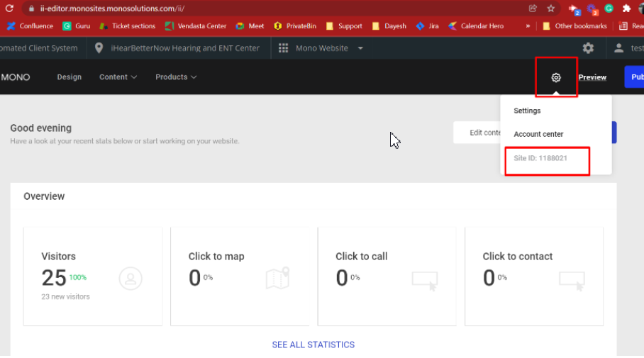Click the share icon in the address bar
Screen dimensions: 644x358
(x=533, y=9)
